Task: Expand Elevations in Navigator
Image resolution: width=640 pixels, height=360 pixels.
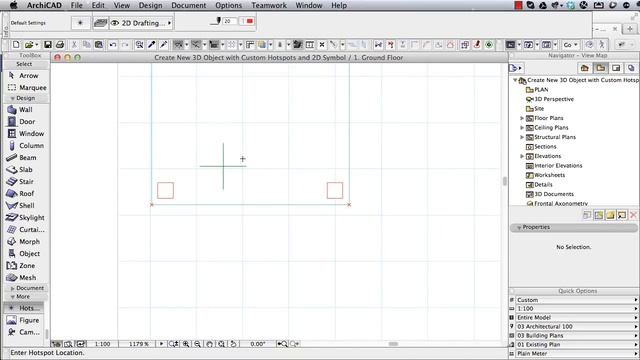Action: pos(522,156)
